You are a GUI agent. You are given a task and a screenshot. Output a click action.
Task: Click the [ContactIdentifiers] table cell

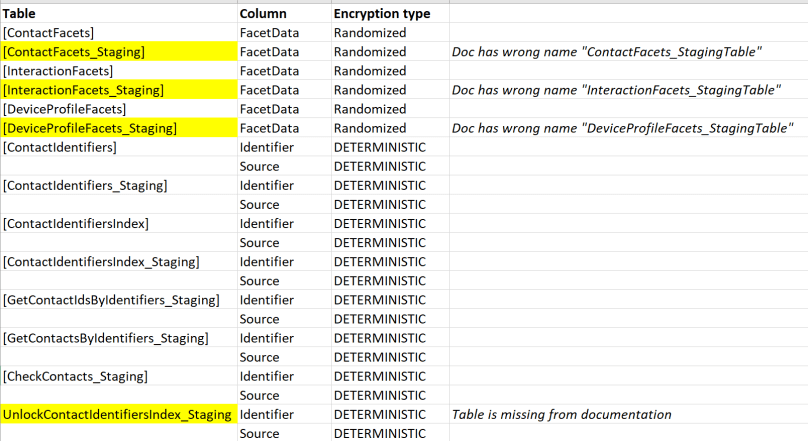[x=60, y=147]
